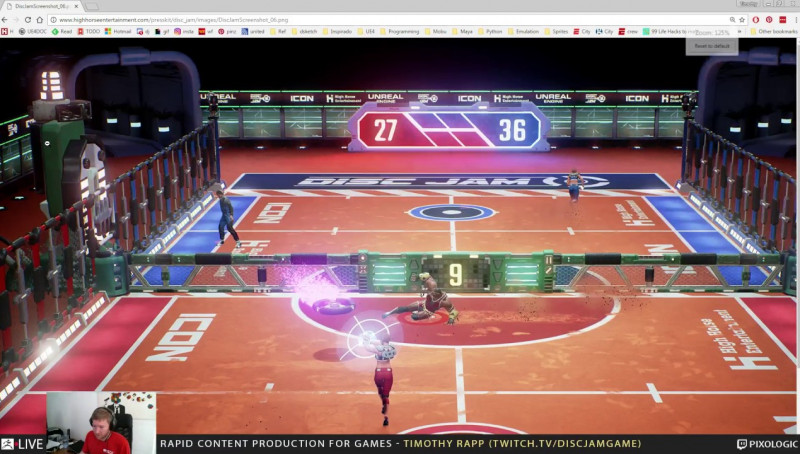Open a new tab with the new-tab button
The width and height of the screenshot is (800, 454).
(92, 7)
